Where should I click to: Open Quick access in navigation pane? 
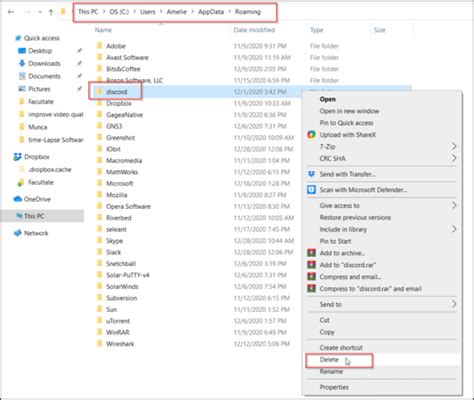click(x=42, y=38)
